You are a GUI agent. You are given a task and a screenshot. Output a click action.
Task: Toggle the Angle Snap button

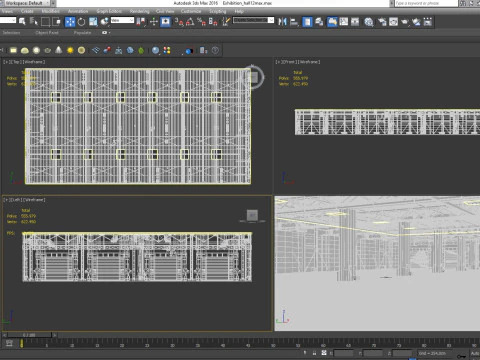[190, 22]
